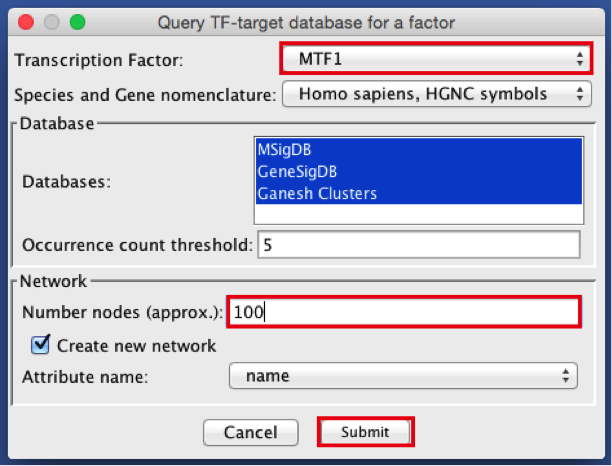Click the Occurrence count threshold field

point(418,245)
